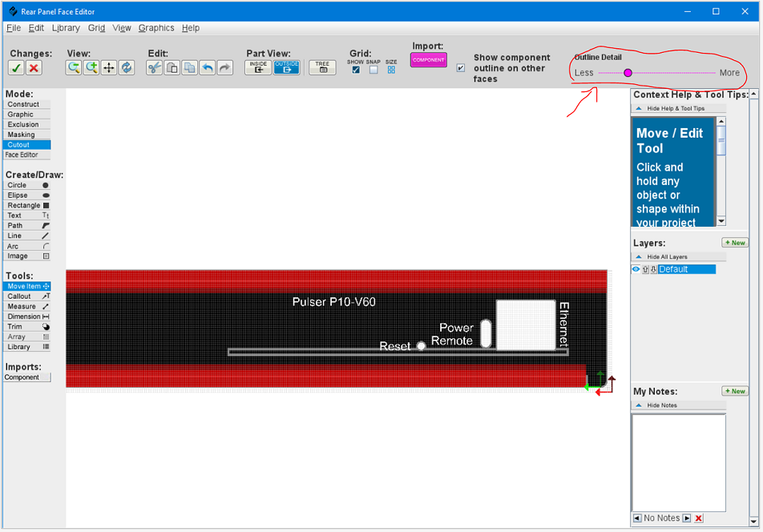The height and width of the screenshot is (532, 763).
Task: Open the Graphics menu
Action: pos(156,27)
